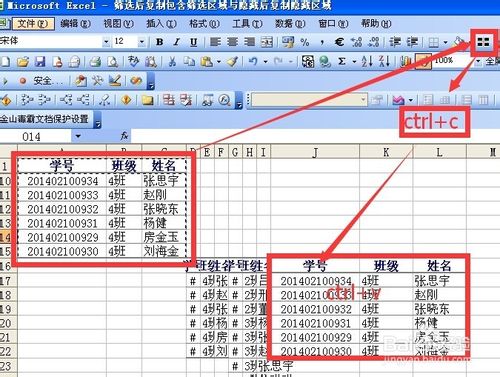Toggle italic formatting

click(x=177, y=42)
